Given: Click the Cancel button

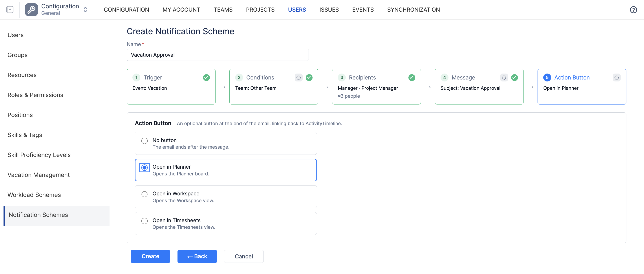Looking at the screenshot, I should (244, 256).
